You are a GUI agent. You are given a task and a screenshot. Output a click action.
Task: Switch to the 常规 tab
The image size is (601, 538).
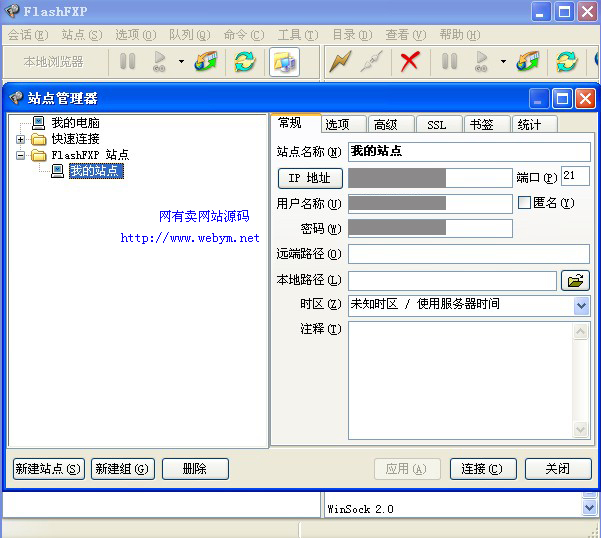coord(295,123)
